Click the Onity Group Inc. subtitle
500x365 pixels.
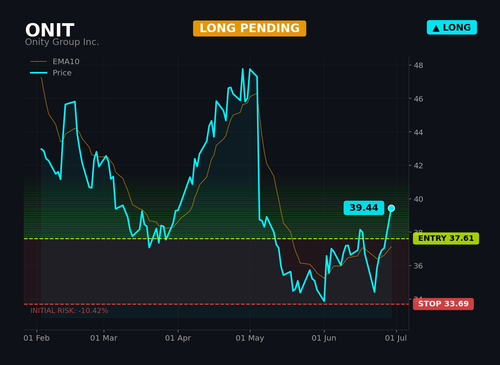tap(62, 42)
